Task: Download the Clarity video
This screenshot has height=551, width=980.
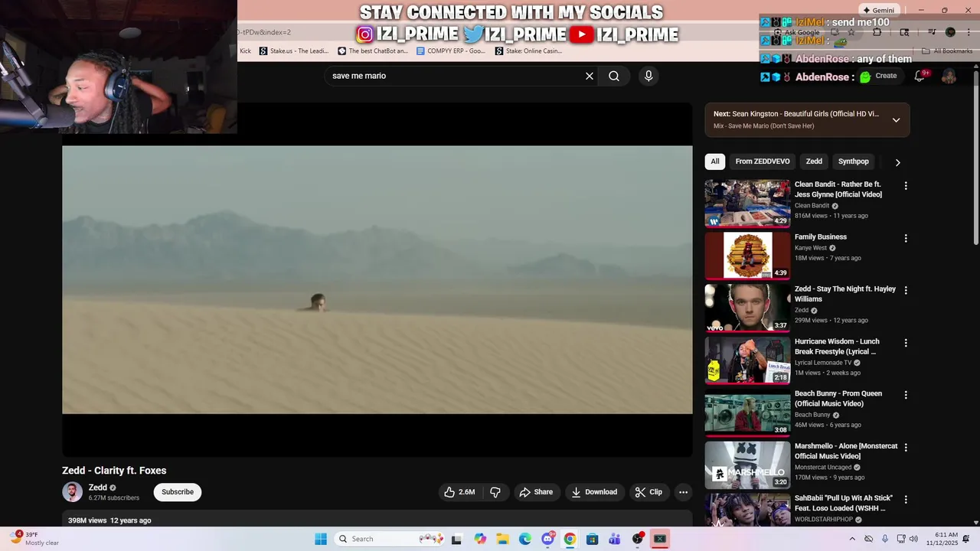Action: click(x=594, y=492)
